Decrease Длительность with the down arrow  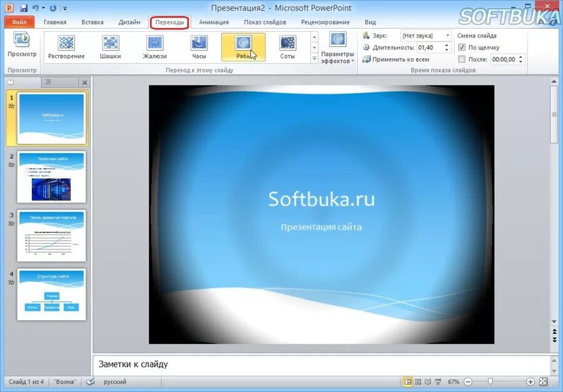pyautogui.click(x=447, y=50)
